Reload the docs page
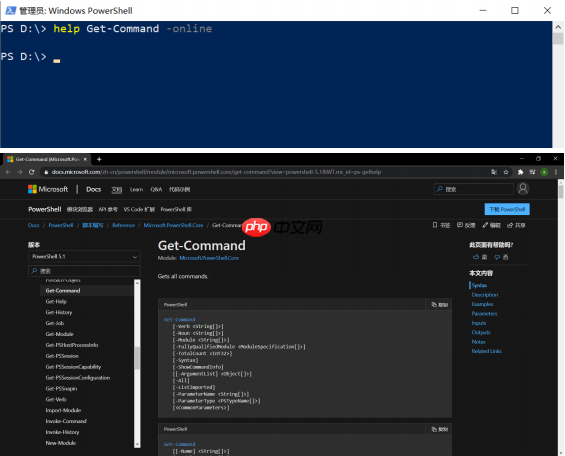This screenshot has width=565, height=456. pos(31,172)
